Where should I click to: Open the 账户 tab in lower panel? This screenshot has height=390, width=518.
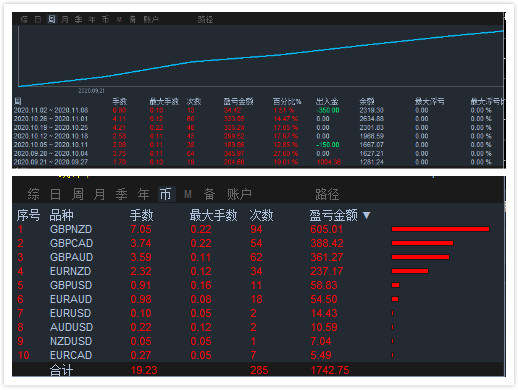[x=239, y=194]
